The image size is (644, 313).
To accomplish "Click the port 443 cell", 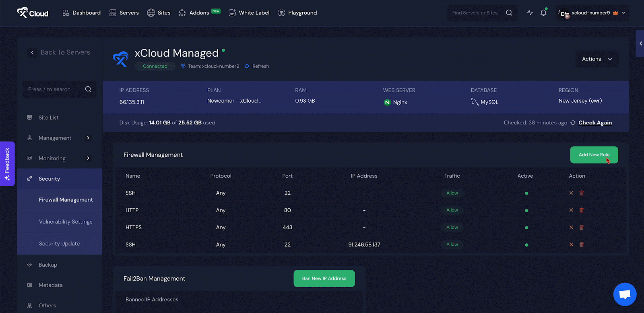I will 287,227.
